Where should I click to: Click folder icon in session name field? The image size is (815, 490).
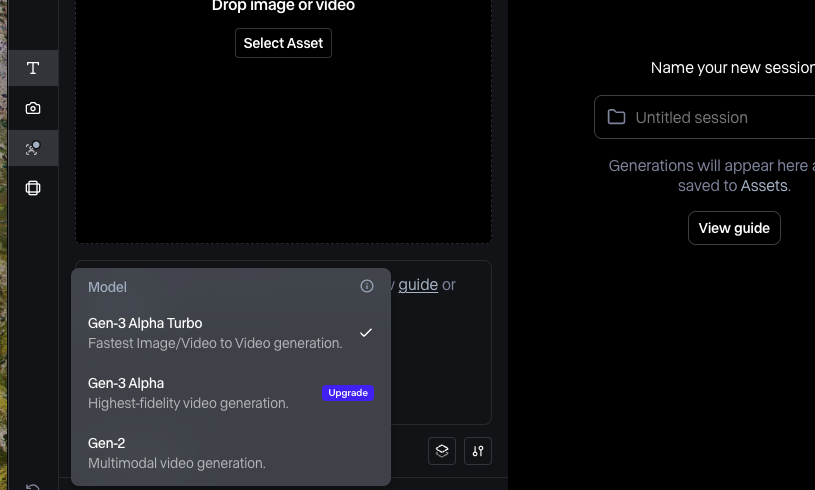point(616,117)
